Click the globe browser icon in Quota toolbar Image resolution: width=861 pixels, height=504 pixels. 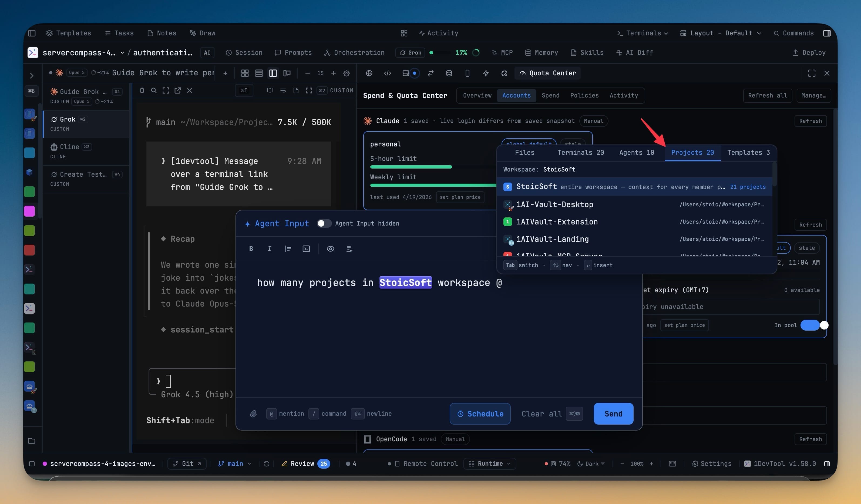pyautogui.click(x=369, y=73)
